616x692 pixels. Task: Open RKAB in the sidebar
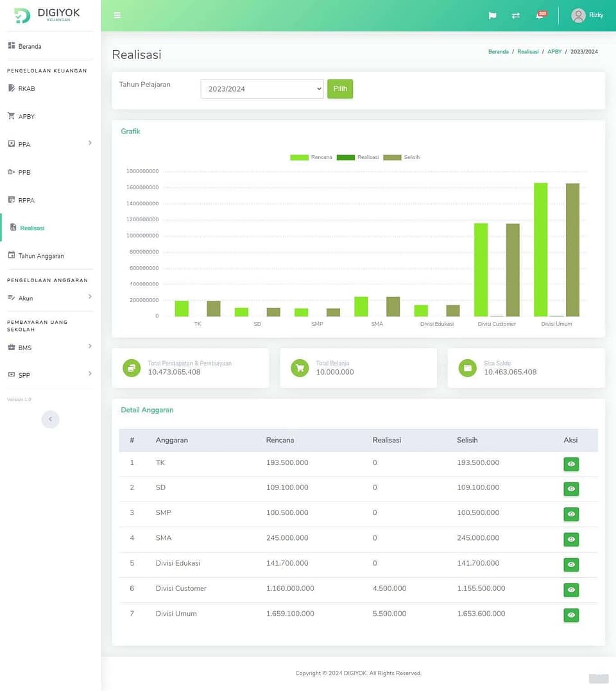click(x=26, y=89)
